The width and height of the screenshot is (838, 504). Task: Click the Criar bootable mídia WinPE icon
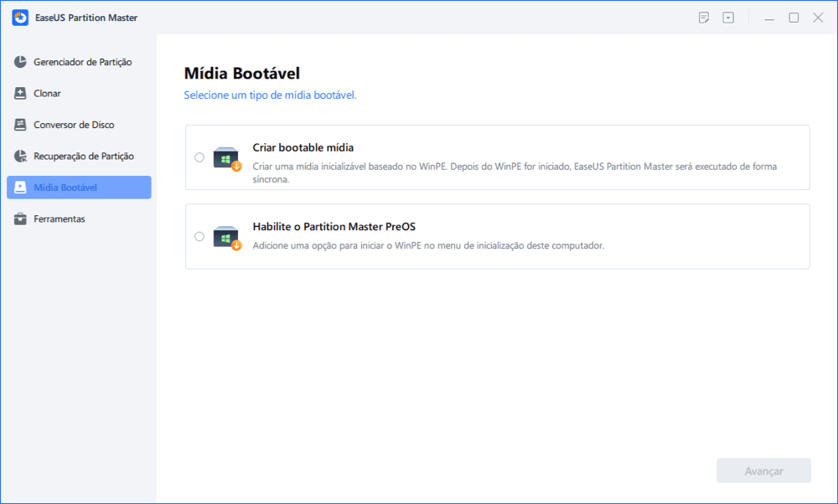[x=227, y=158]
